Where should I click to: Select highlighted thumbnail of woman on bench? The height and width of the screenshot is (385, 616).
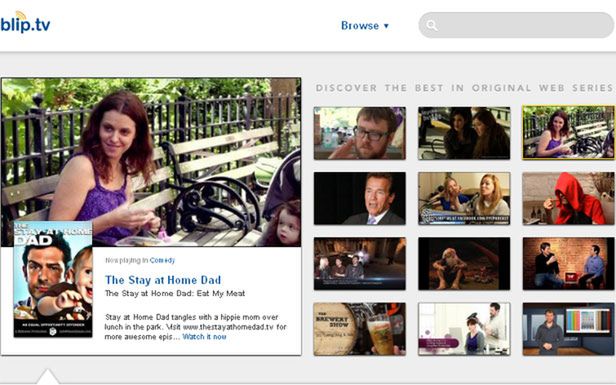click(568, 133)
